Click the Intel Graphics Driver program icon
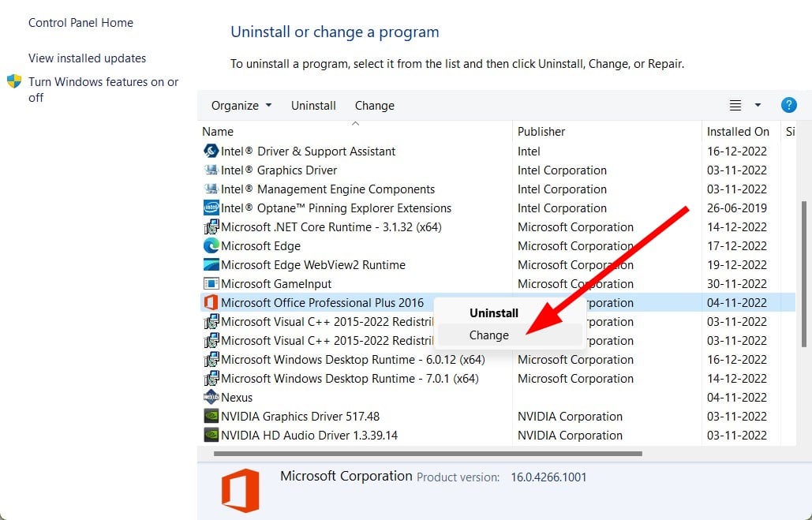The height and width of the screenshot is (520, 812). pos(211,170)
